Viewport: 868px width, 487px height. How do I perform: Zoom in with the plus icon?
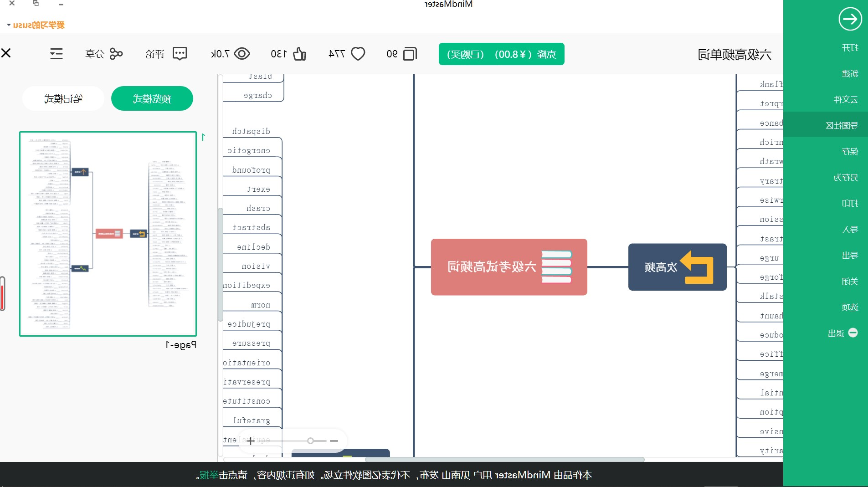click(251, 441)
